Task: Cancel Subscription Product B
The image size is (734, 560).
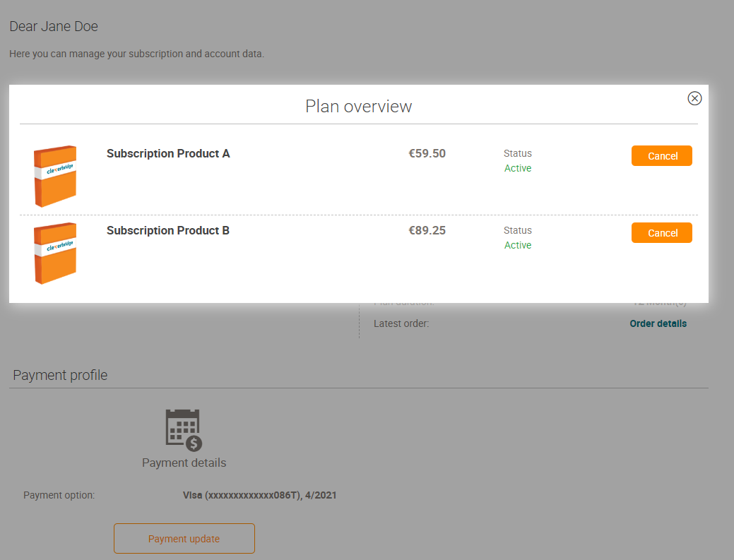Action: pos(661,233)
